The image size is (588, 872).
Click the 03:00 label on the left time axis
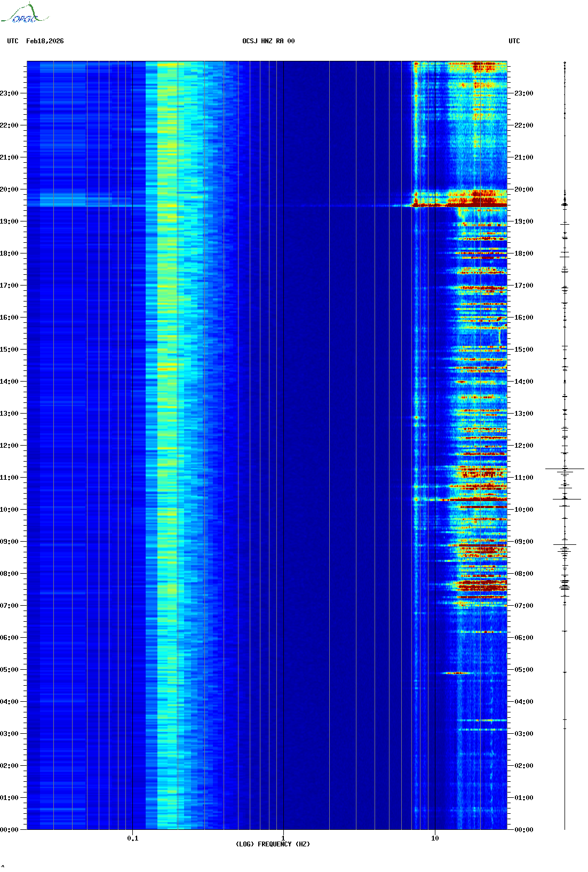[9, 734]
